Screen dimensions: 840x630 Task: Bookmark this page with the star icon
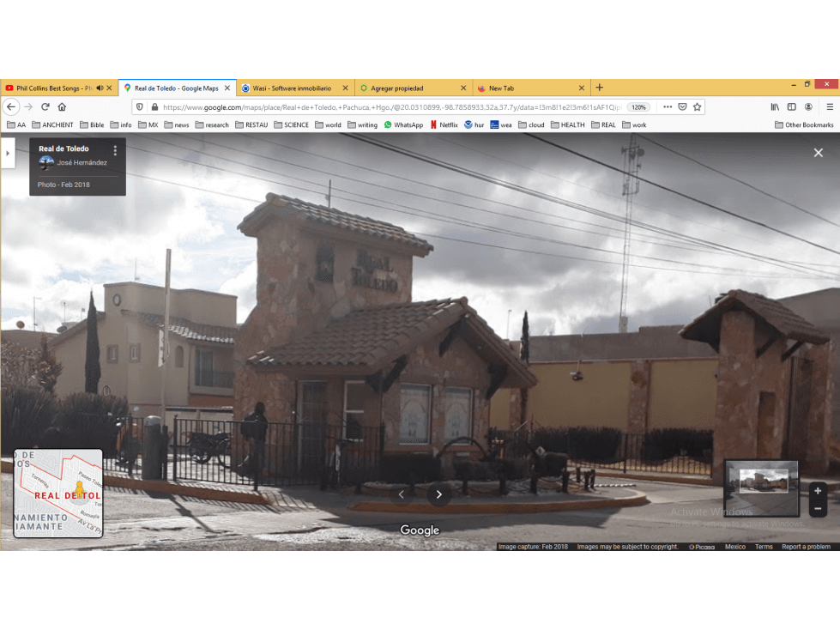click(697, 106)
